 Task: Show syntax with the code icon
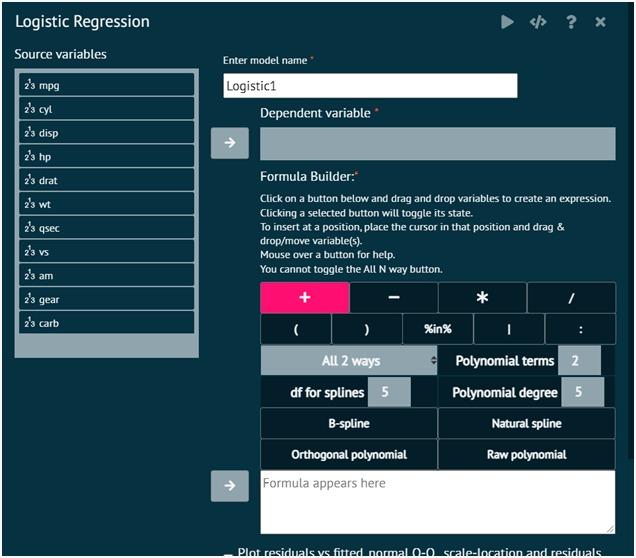point(538,22)
